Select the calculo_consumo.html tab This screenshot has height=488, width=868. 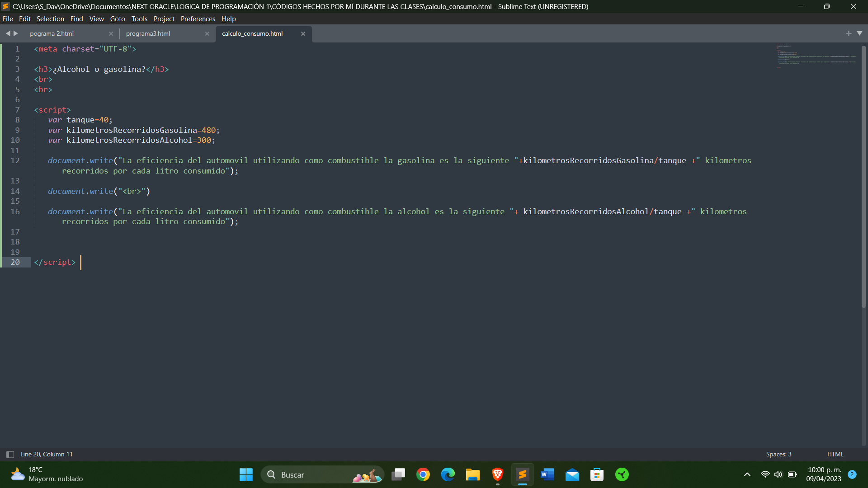(252, 33)
